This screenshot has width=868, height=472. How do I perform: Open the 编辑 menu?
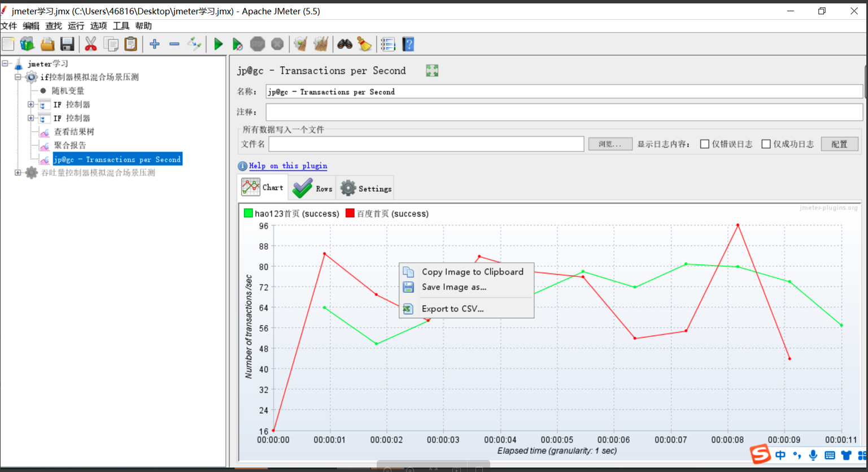(31, 26)
